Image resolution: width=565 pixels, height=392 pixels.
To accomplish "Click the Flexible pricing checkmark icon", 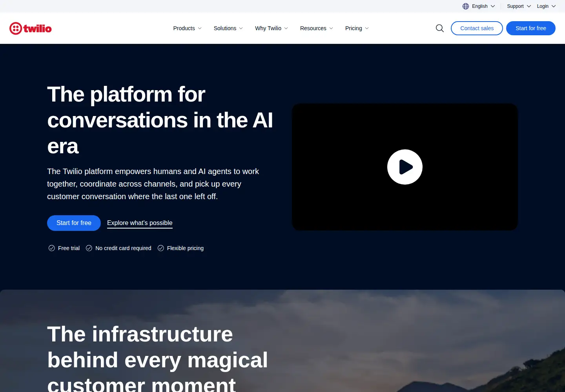I will click(x=160, y=248).
